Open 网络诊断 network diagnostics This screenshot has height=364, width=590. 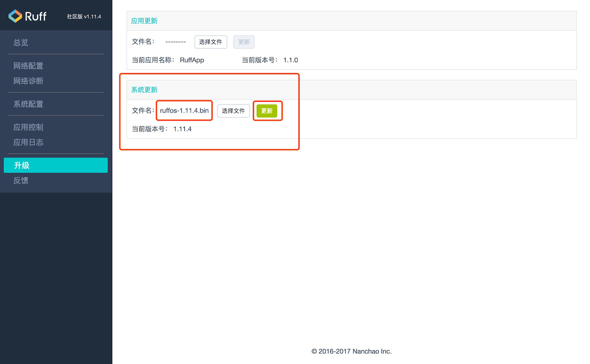[x=28, y=81]
